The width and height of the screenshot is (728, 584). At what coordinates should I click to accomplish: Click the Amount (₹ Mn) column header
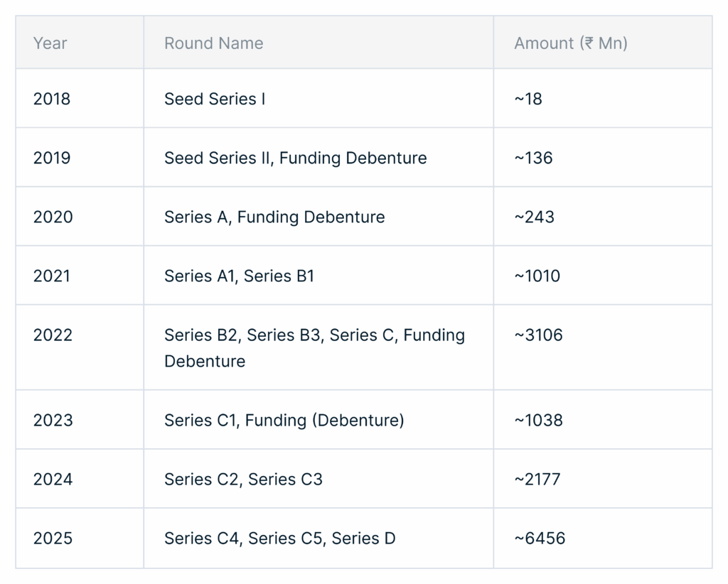pos(603,43)
